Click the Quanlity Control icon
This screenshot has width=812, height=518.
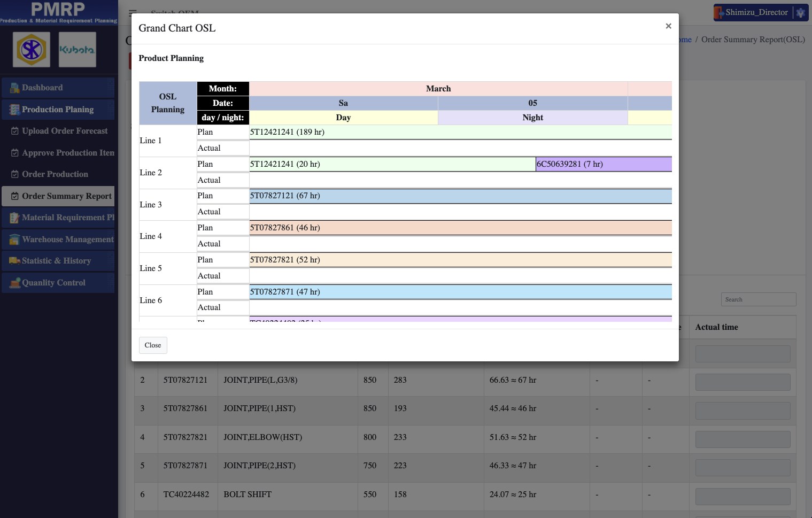[x=14, y=283]
